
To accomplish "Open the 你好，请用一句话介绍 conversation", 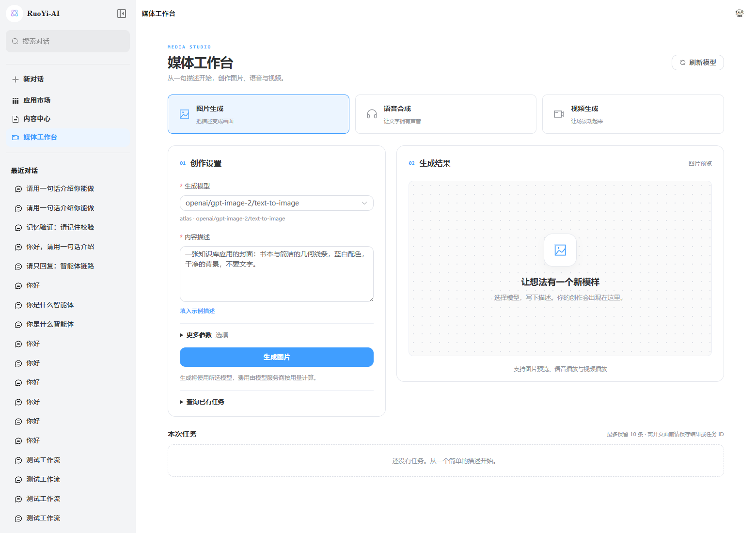I will (x=68, y=247).
